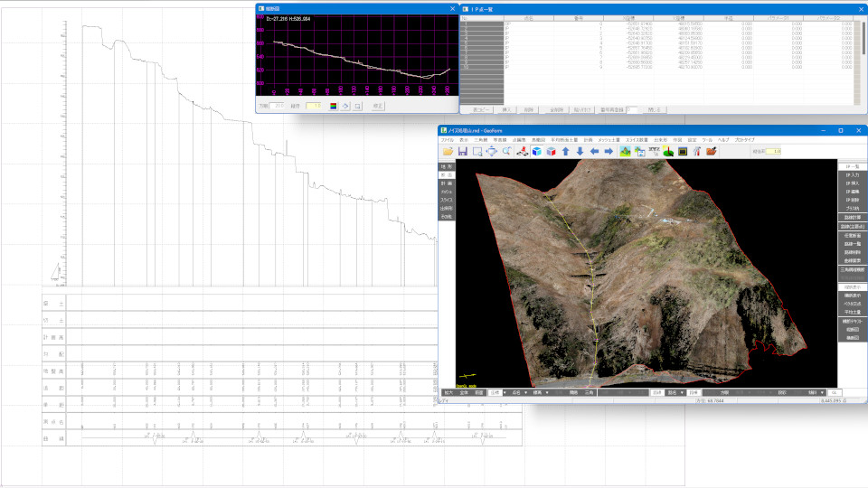Screen dimensions: 868x488
Task: Click the save floppy disk icon
Action: [462, 152]
